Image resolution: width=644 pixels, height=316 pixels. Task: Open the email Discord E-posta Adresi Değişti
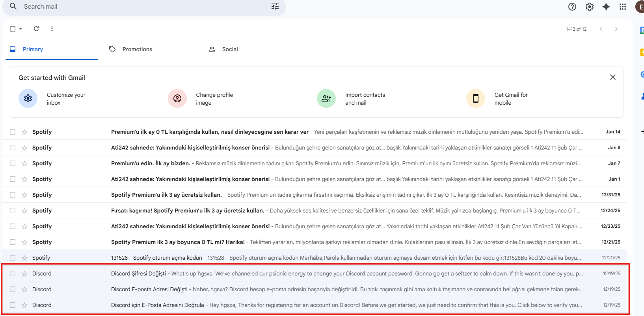(315, 289)
